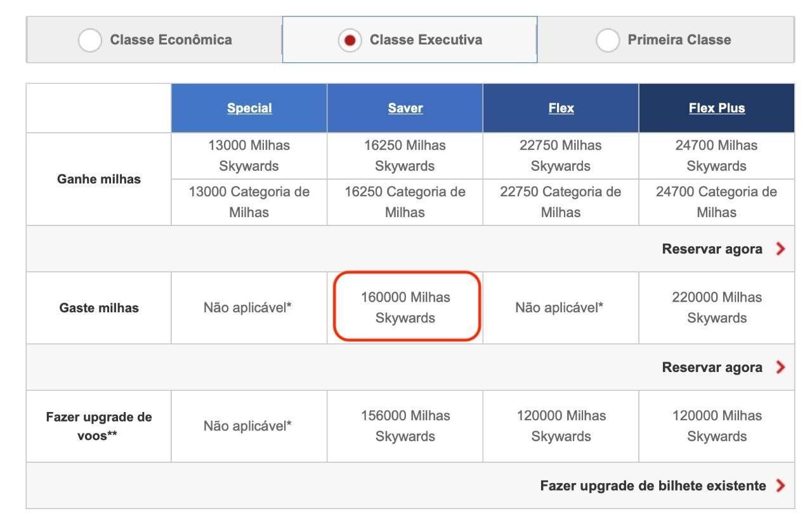
Task: Click the Fazer upgrade de voos** label
Action: coord(98,427)
